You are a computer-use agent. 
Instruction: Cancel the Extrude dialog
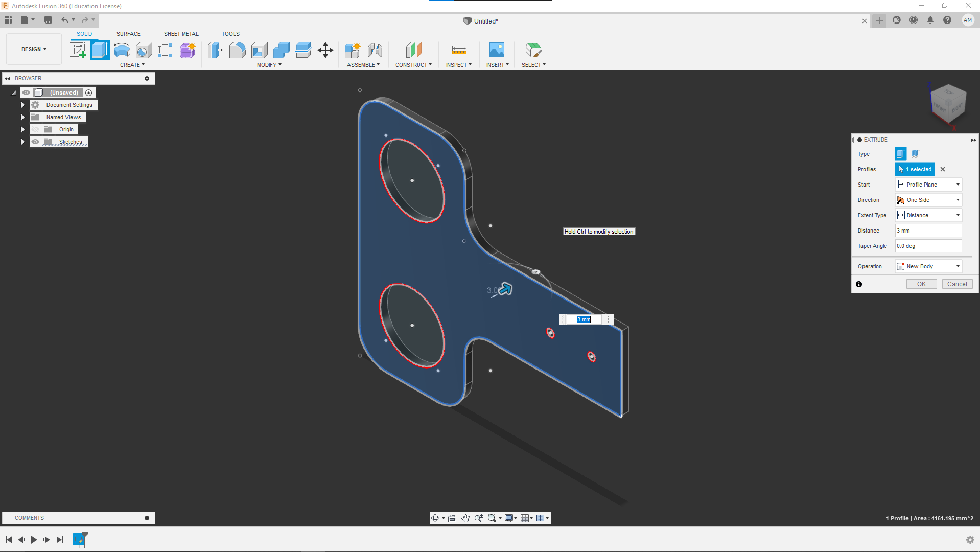point(956,284)
